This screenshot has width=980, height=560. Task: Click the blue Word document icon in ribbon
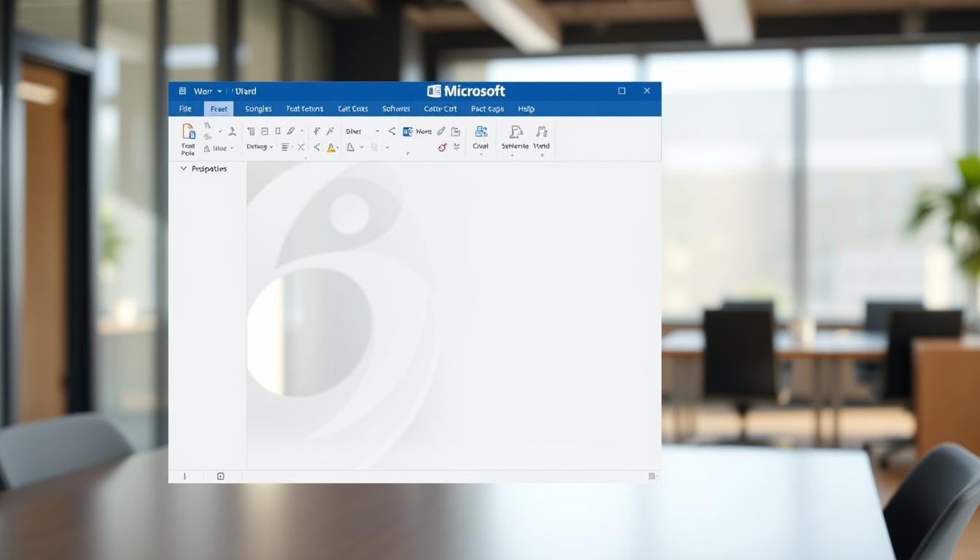pyautogui.click(x=408, y=131)
